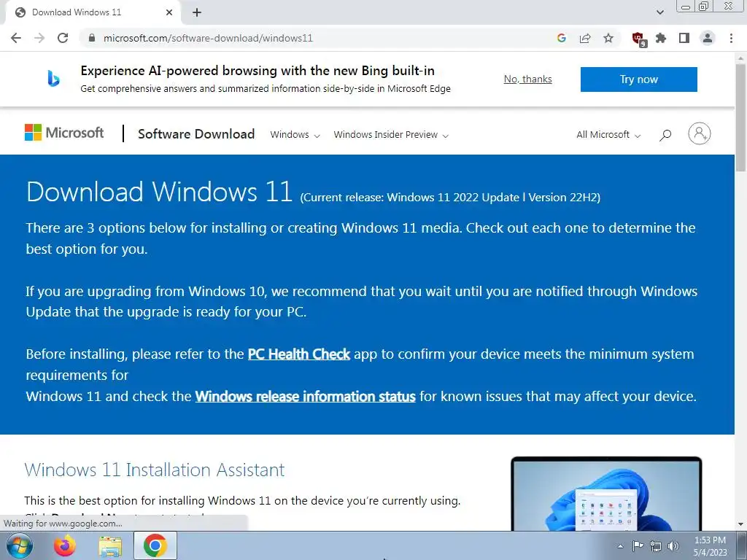Bookmark this page with the star icon
747x560 pixels.
point(608,38)
